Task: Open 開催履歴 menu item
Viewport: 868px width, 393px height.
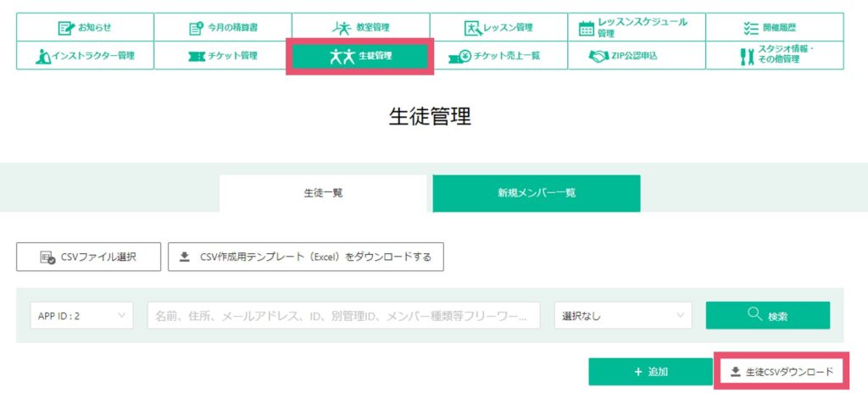Action: pos(775,27)
